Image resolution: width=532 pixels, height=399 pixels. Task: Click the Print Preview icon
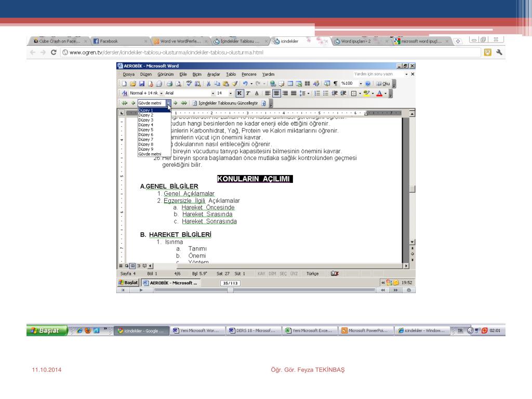click(178, 84)
